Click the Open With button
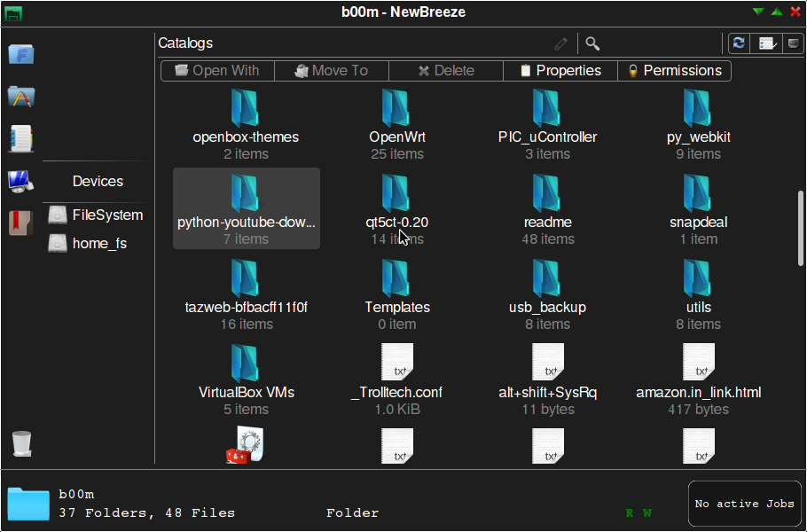 (x=217, y=70)
